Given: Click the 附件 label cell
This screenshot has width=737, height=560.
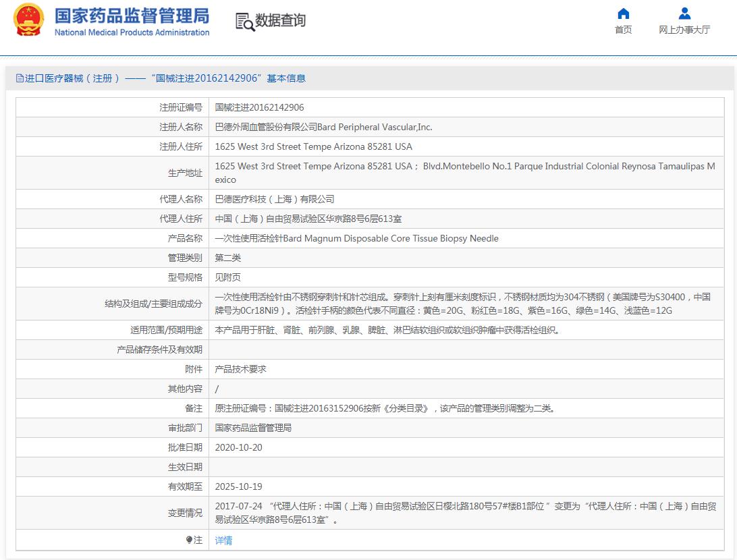Looking at the screenshot, I should point(112,369).
